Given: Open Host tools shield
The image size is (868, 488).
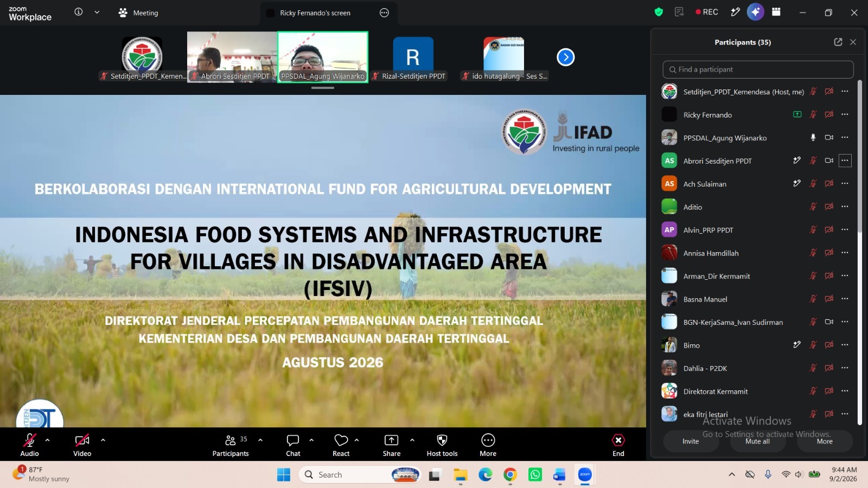Looking at the screenshot, I should coord(442,445).
